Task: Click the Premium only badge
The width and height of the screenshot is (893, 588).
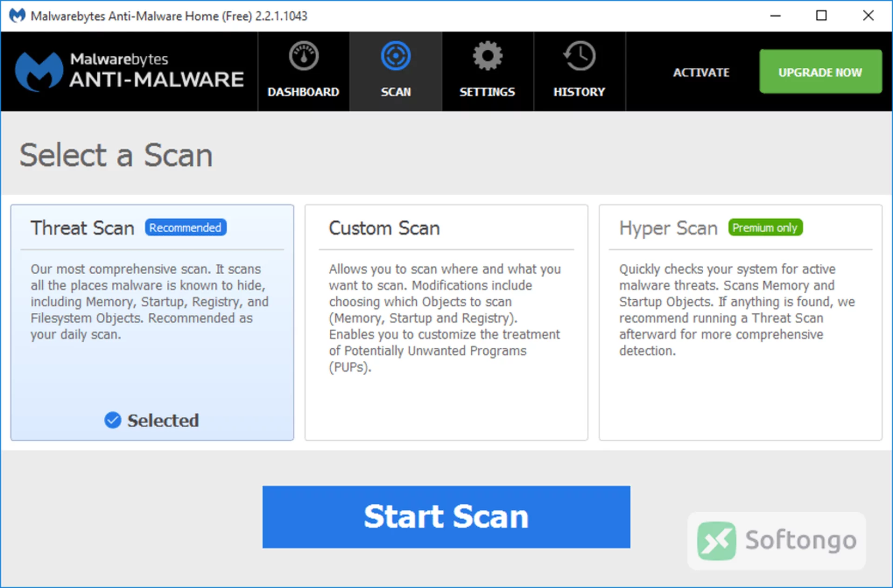Action: click(x=765, y=228)
